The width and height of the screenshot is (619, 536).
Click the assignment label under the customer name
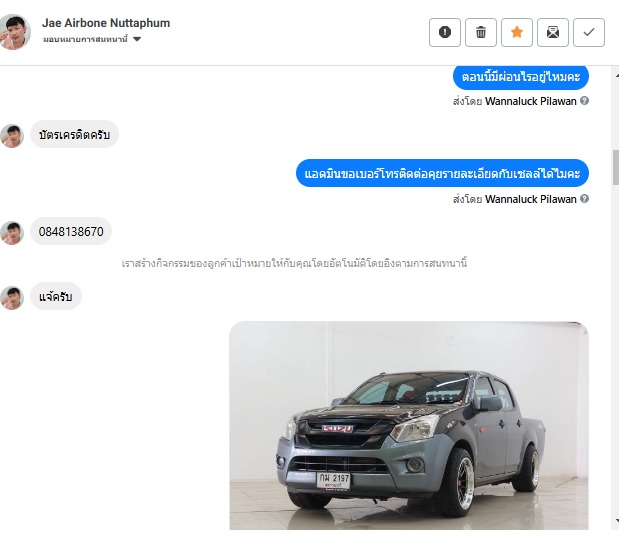[85, 39]
